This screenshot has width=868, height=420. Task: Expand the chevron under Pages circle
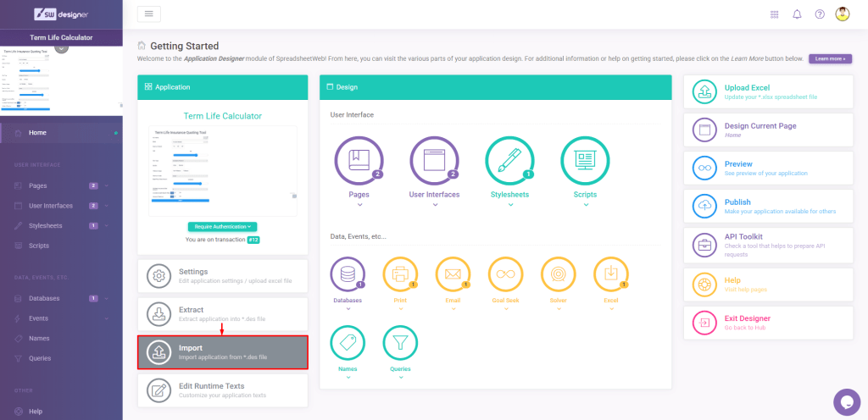click(x=359, y=205)
